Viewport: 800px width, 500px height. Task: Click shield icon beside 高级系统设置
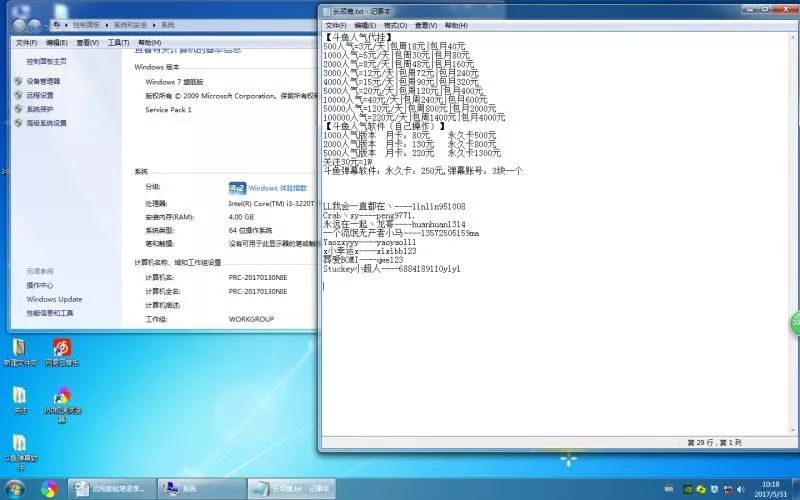pos(18,122)
